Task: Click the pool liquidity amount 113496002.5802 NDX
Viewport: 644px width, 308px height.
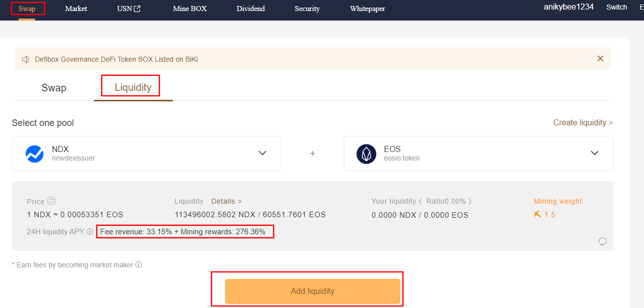Action: pyautogui.click(x=214, y=215)
